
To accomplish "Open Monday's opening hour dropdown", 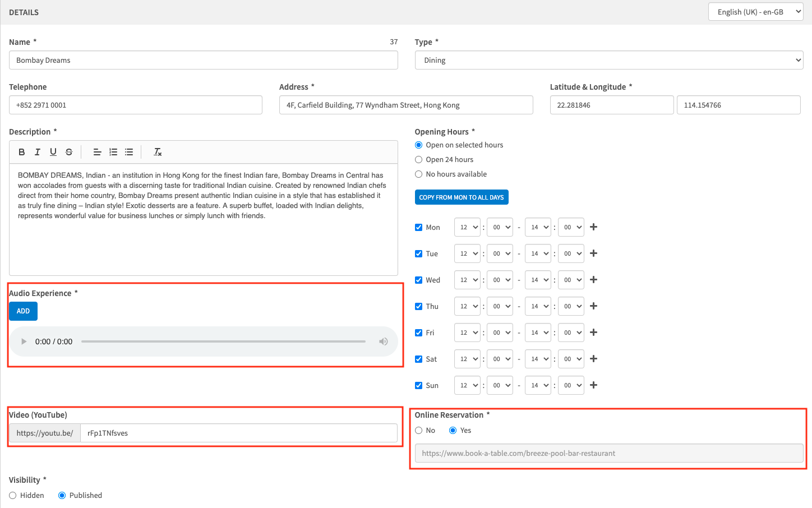I will click(467, 227).
